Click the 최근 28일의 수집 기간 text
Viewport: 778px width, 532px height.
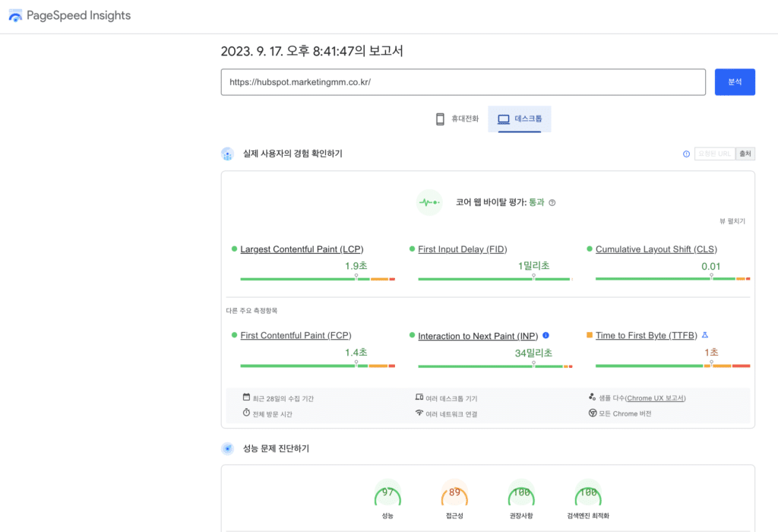[283, 398]
